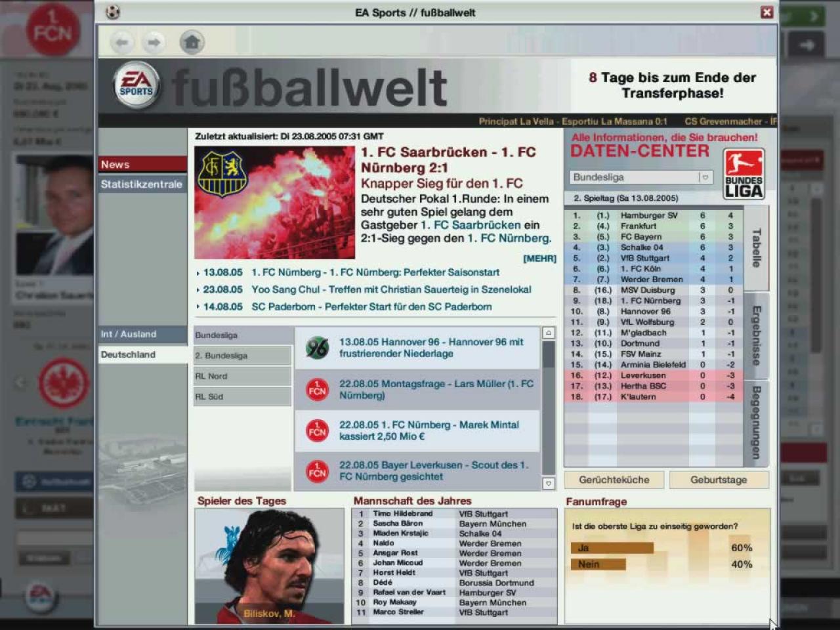
Task: Click the arrow button at top right background window
Action: pyautogui.click(x=807, y=45)
